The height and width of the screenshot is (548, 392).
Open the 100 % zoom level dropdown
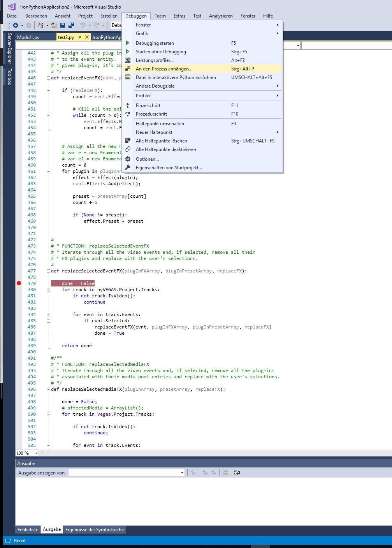(36, 453)
